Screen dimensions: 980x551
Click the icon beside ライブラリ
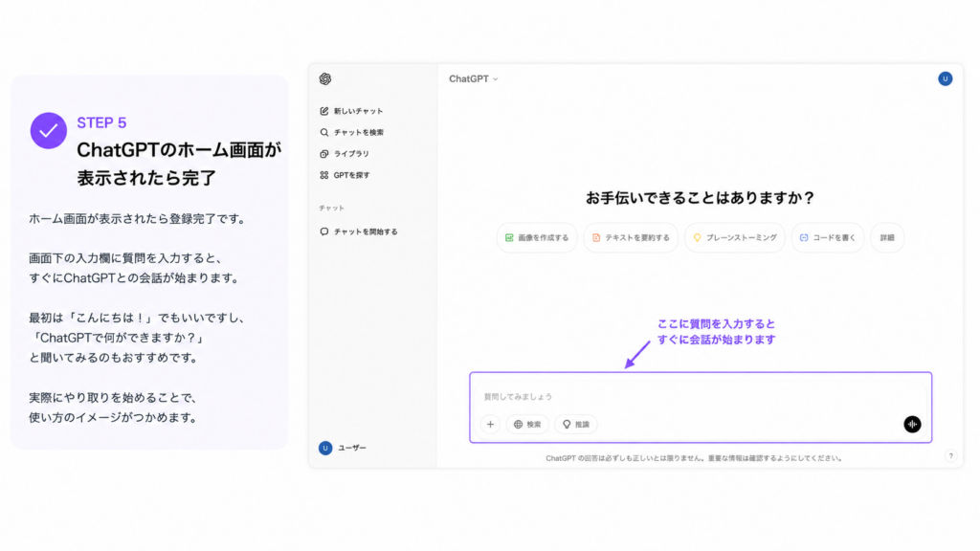323,154
